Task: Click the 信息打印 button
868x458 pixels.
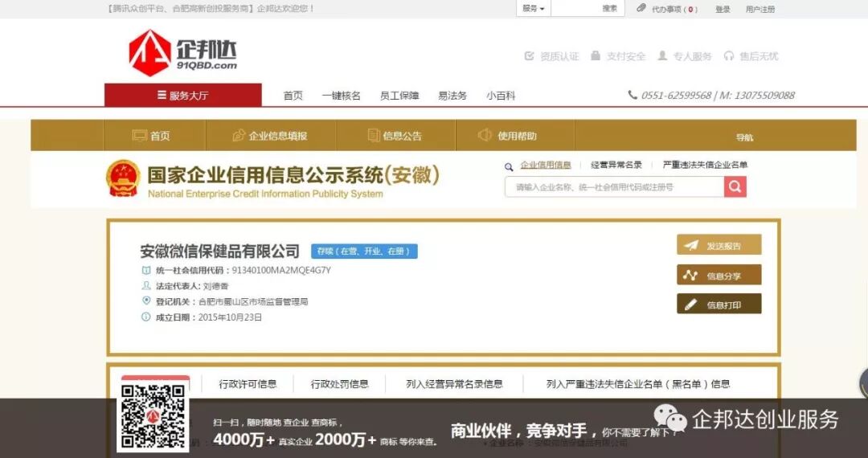Action: coord(719,304)
